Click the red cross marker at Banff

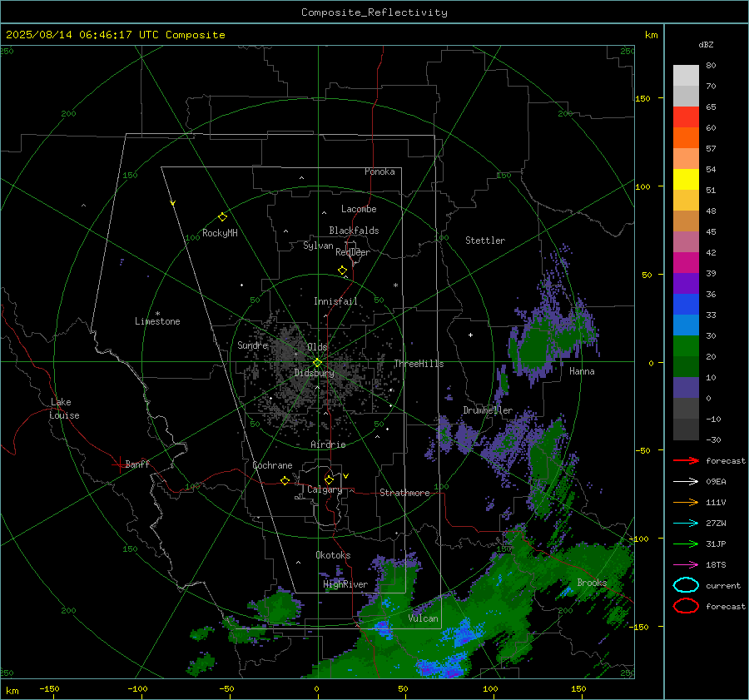click(119, 464)
